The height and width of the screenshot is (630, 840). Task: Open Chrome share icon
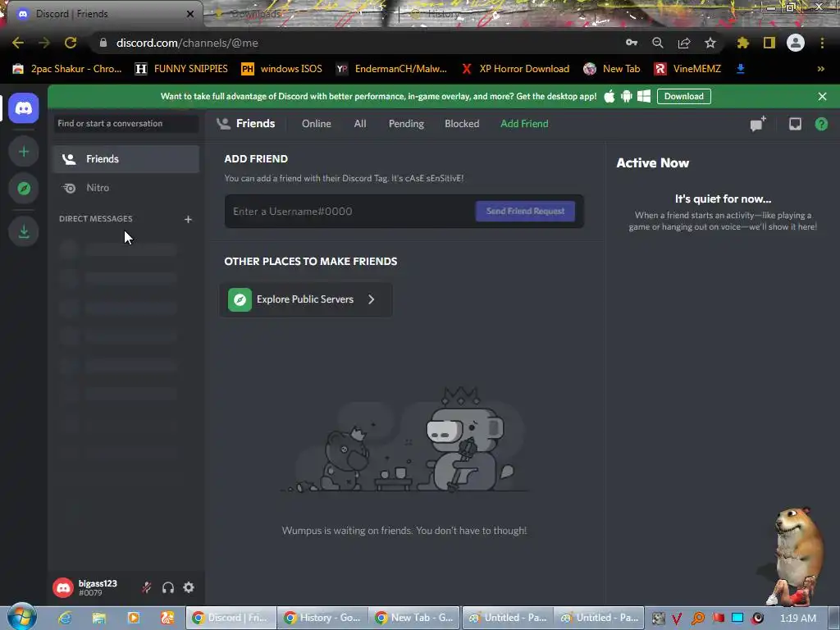(684, 43)
